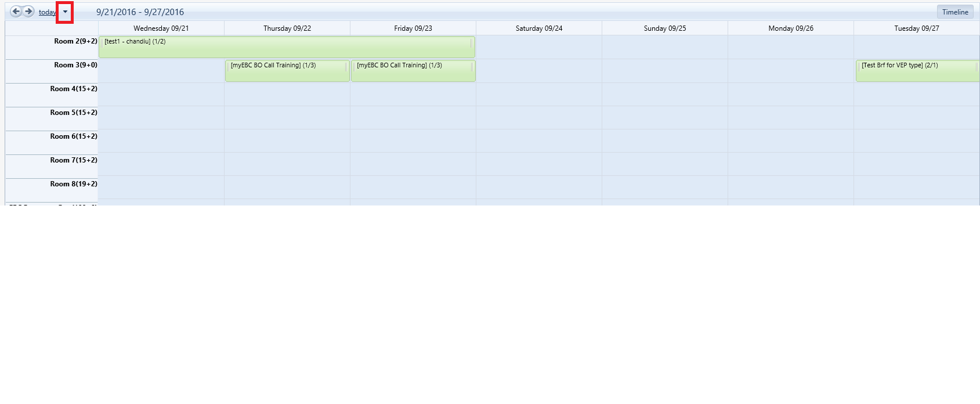Screen dimensions: 980x404
Task: Open the Test Brf for VEP type booking
Action: [x=917, y=71]
